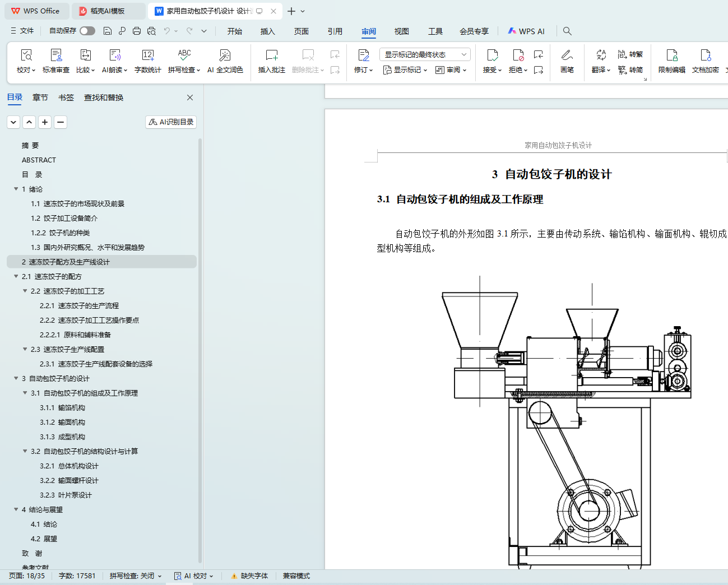Click the print icon in the quick access toolbar
This screenshot has height=585, width=728.
point(137,31)
